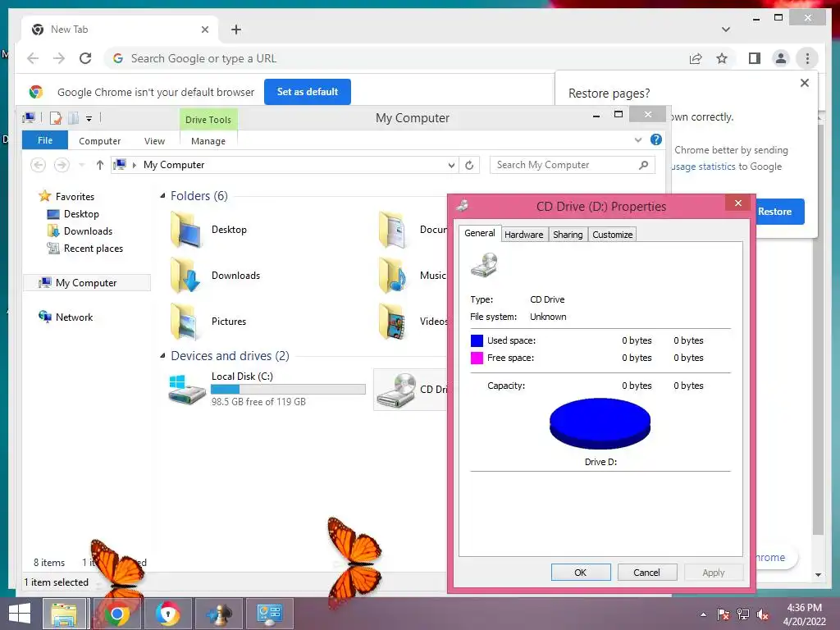Toggle Chrome side panel icon
Screen dimensions: 840x630
[755, 58]
